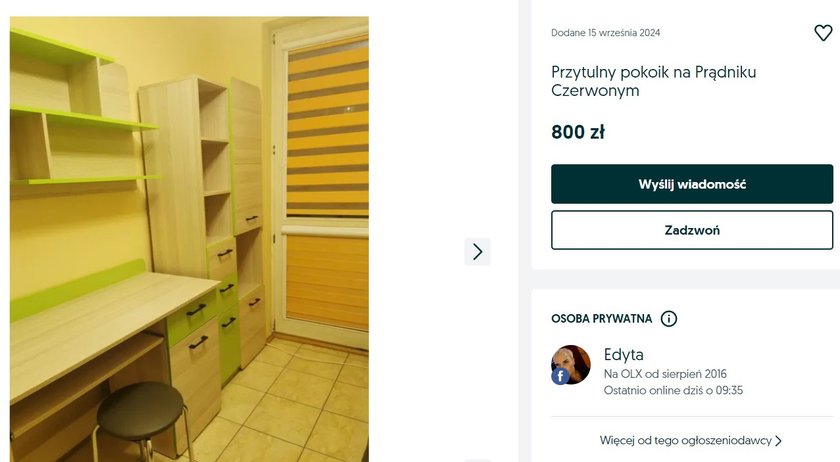Image resolution: width=840 pixels, height=462 pixels.
Task: Click Na OLX od sierpień 2016 text
Action: [665, 374]
